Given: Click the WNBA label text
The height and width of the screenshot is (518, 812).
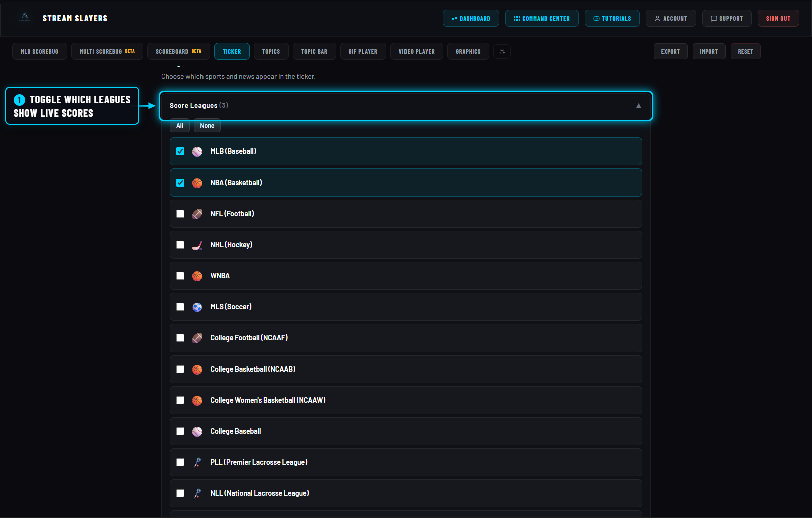Looking at the screenshot, I should coord(220,276).
